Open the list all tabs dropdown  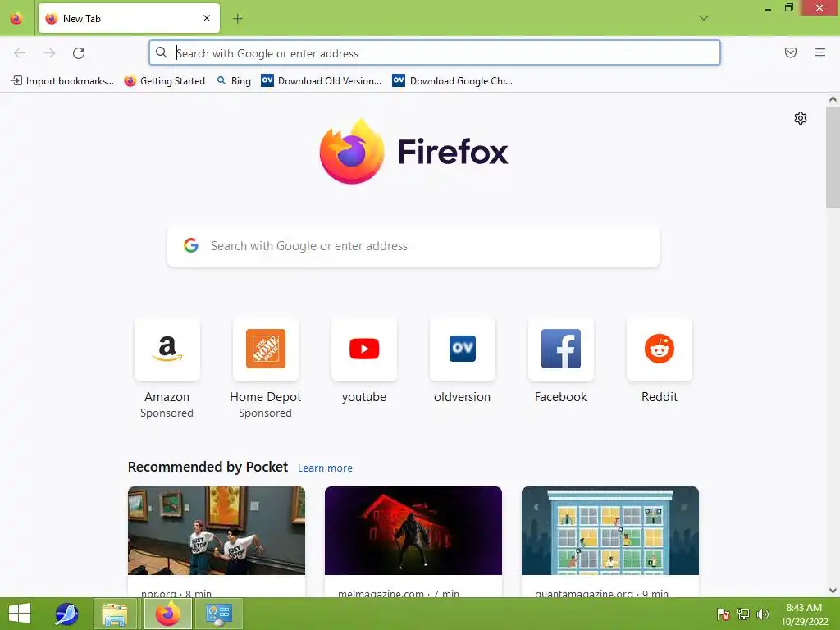pos(703,18)
